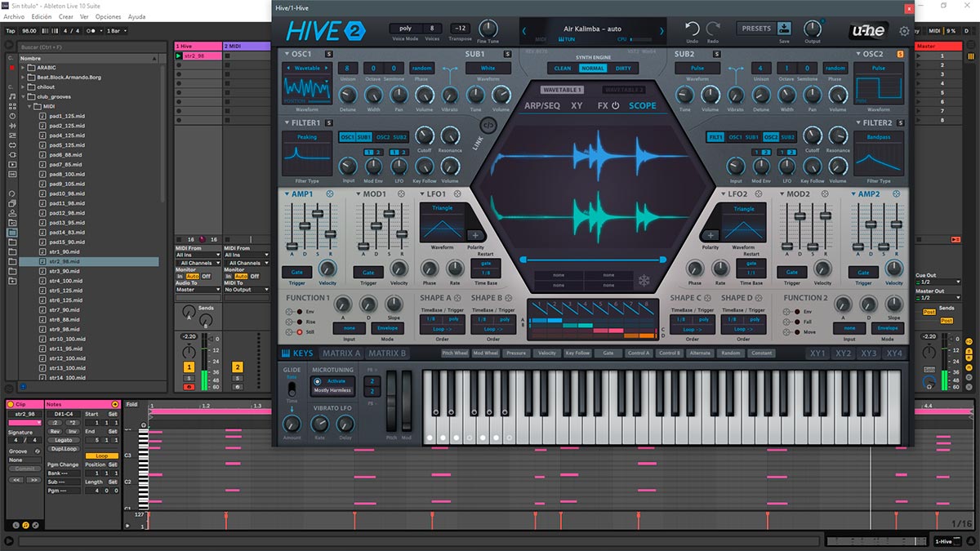980x551 pixels.
Task: Click the Dupl.Loop button
Action: pos(62,449)
